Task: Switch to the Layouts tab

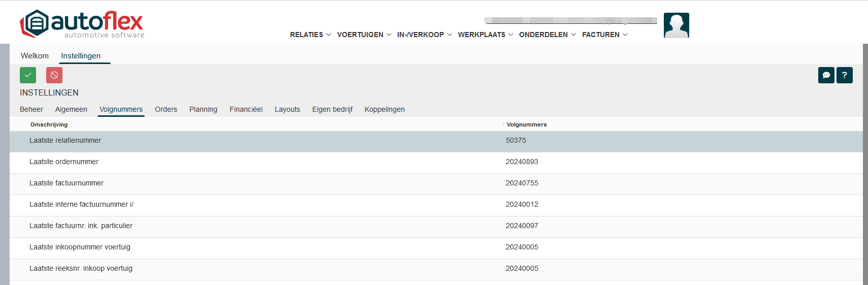Action: tap(287, 109)
